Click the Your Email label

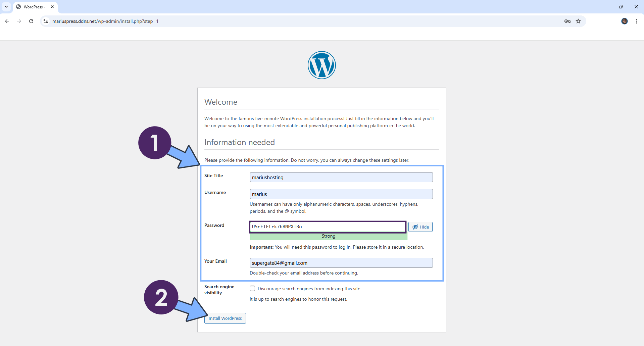[215, 261]
